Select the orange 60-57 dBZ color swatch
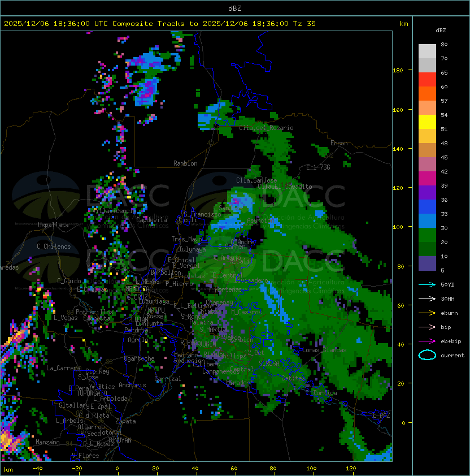The height and width of the screenshot is (476, 470). 427,94
